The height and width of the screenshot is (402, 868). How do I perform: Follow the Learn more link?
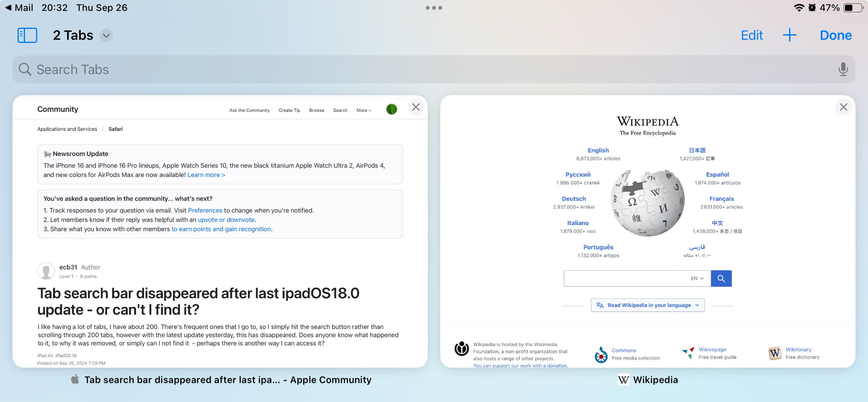(x=206, y=175)
